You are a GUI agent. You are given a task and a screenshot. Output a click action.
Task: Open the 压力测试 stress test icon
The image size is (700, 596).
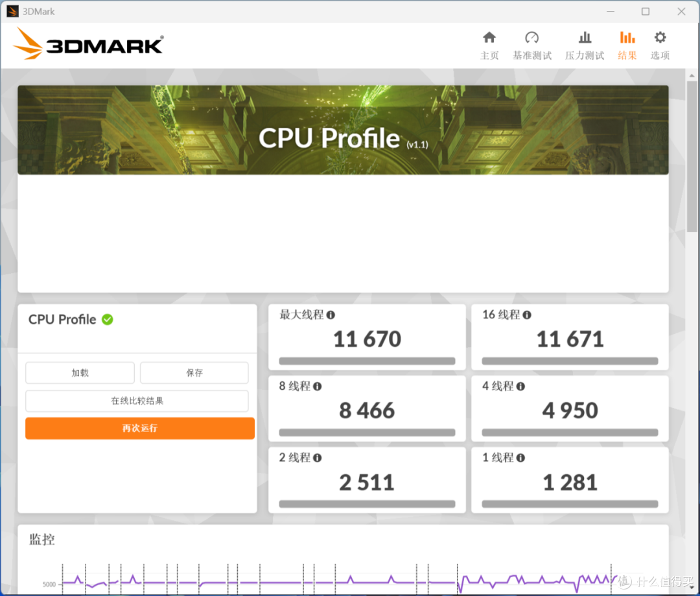point(585,37)
